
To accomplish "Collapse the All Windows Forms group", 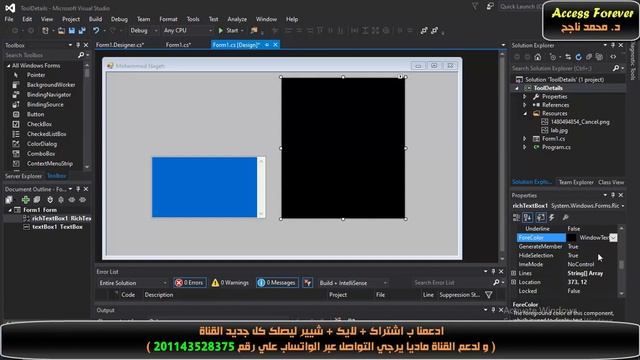I will [8, 66].
